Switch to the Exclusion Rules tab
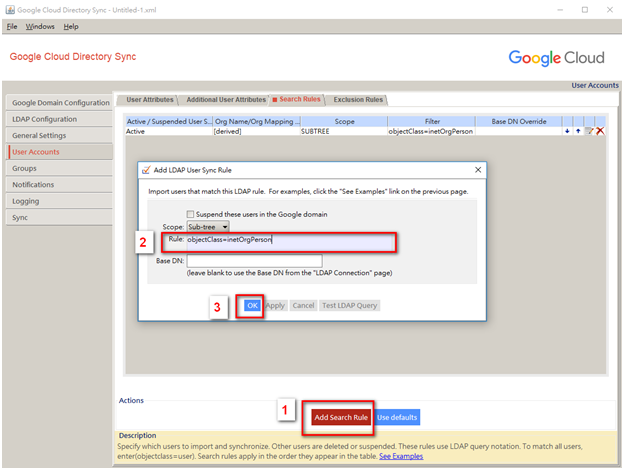Viewport: 624px width, 470px height. tap(357, 100)
